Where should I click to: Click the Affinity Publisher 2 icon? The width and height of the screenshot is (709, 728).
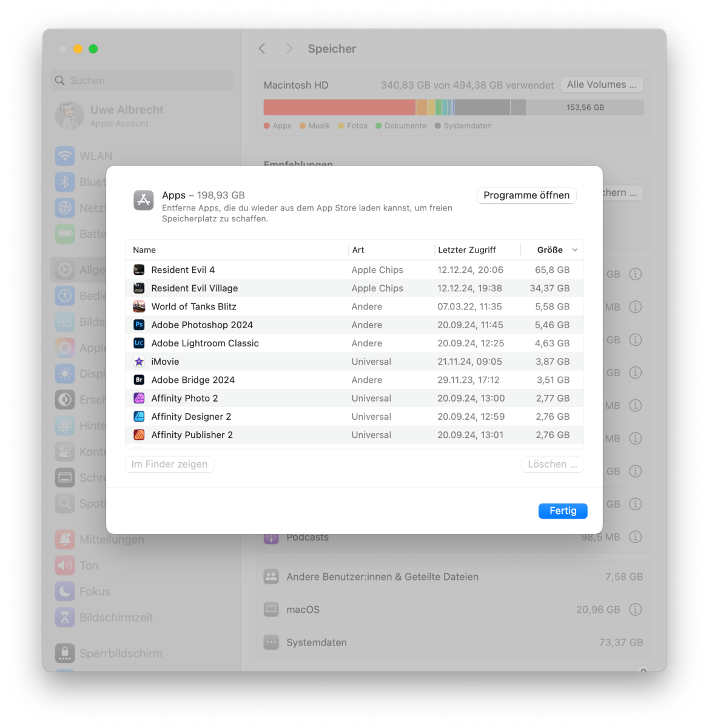click(x=139, y=435)
